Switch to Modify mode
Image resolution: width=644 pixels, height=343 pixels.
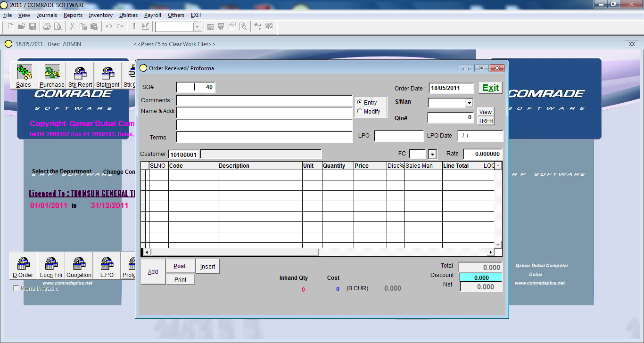coord(360,111)
